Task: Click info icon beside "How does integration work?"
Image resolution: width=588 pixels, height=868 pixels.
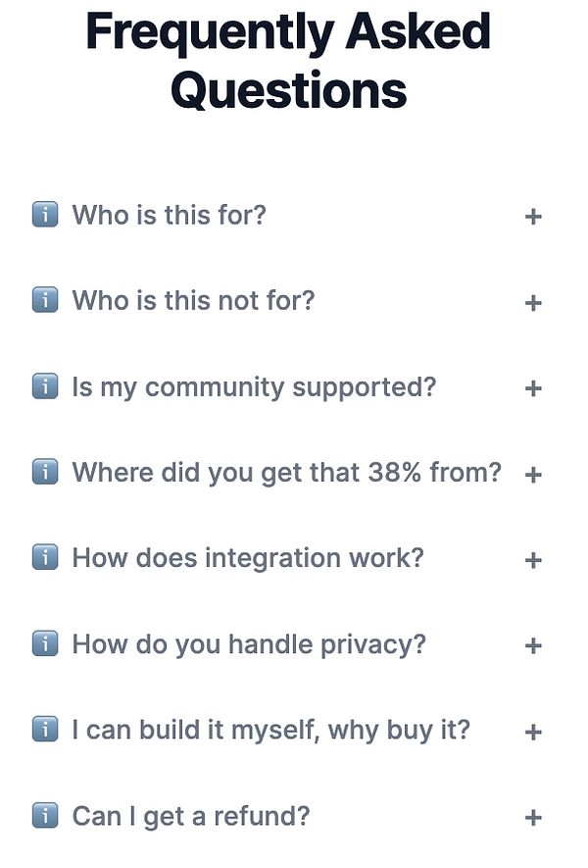Action: (x=45, y=558)
